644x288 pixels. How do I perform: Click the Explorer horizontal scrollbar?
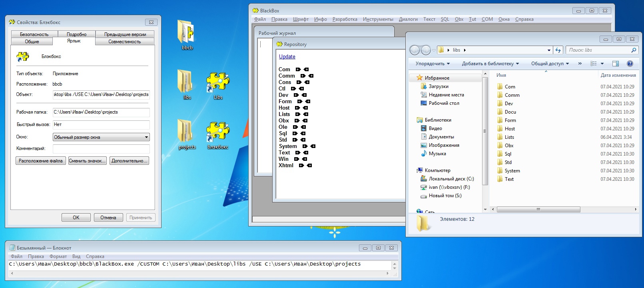(x=538, y=209)
